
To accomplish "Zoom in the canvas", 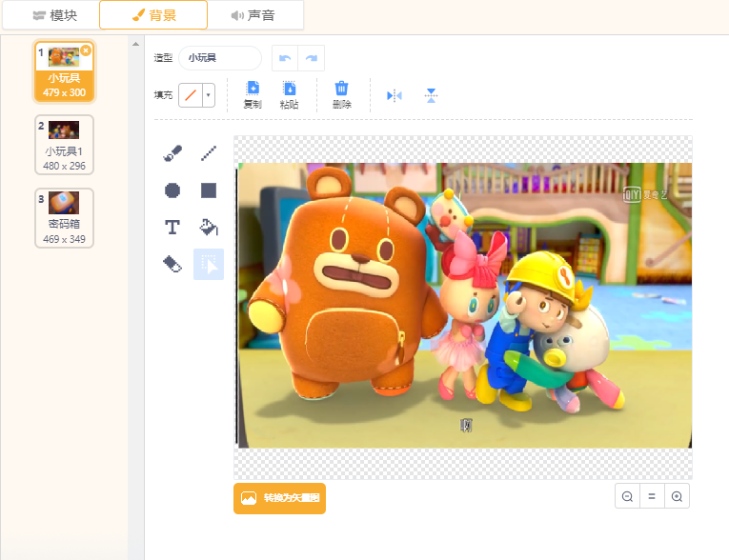I will [677, 496].
